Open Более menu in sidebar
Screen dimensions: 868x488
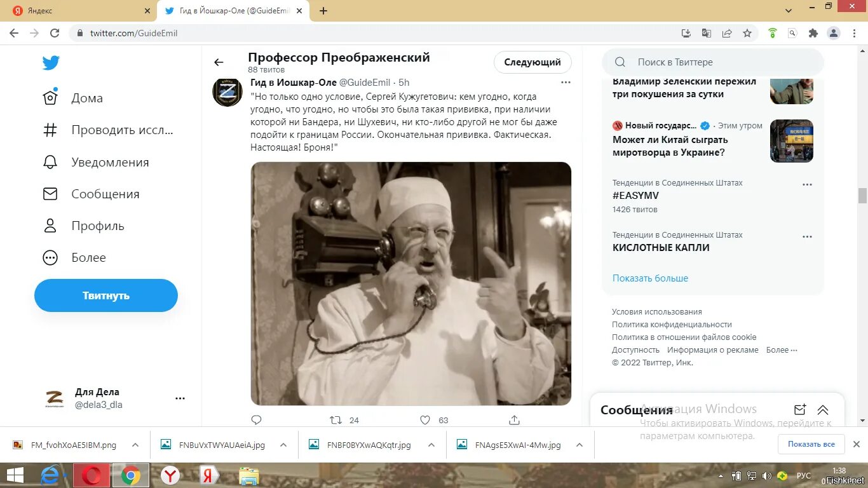click(x=74, y=257)
